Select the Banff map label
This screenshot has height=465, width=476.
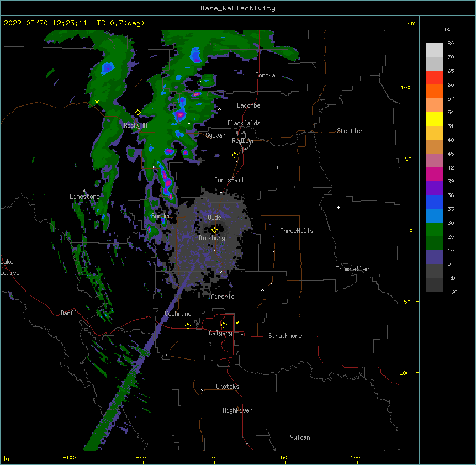tap(68, 313)
